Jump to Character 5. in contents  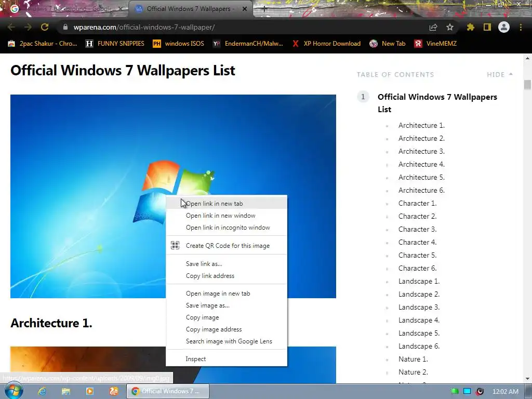pyautogui.click(x=417, y=255)
